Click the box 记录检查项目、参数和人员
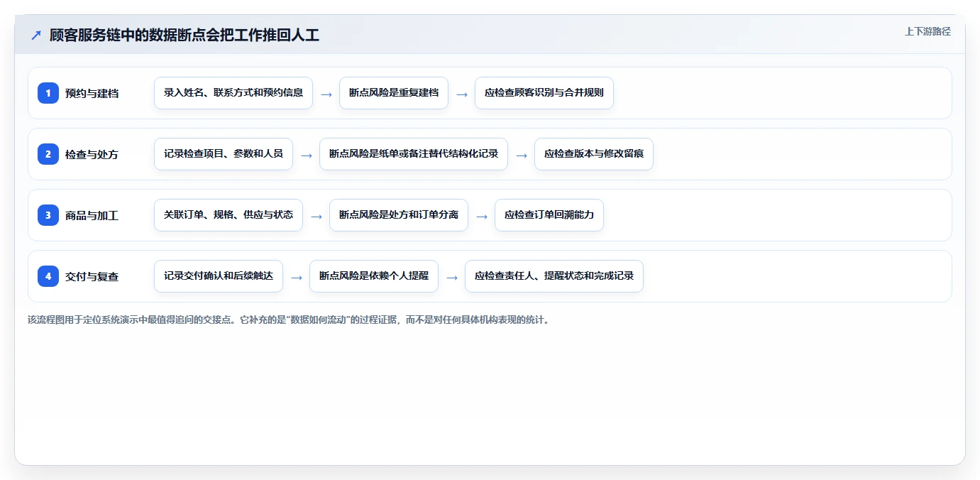This screenshot has height=480, width=980. tap(224, 154)
